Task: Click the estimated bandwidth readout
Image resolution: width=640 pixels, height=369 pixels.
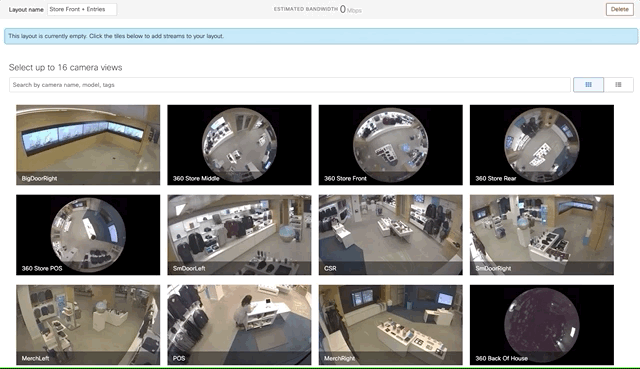Action: click(318, 9)
